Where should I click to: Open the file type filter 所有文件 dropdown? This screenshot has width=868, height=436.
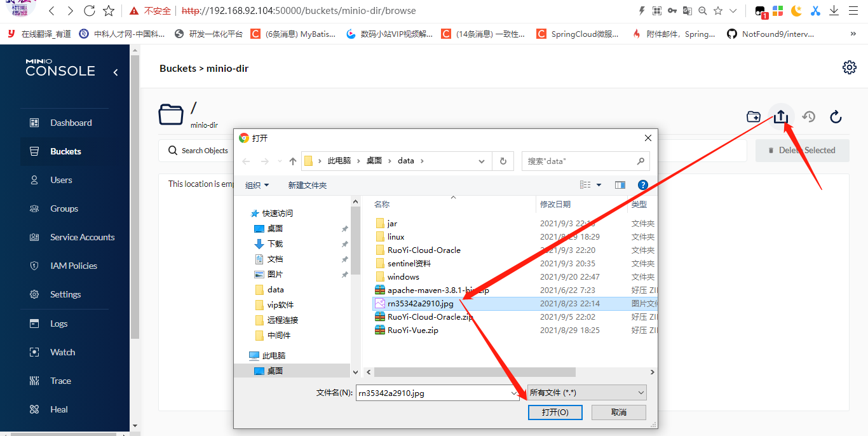(x=587, y=392)
